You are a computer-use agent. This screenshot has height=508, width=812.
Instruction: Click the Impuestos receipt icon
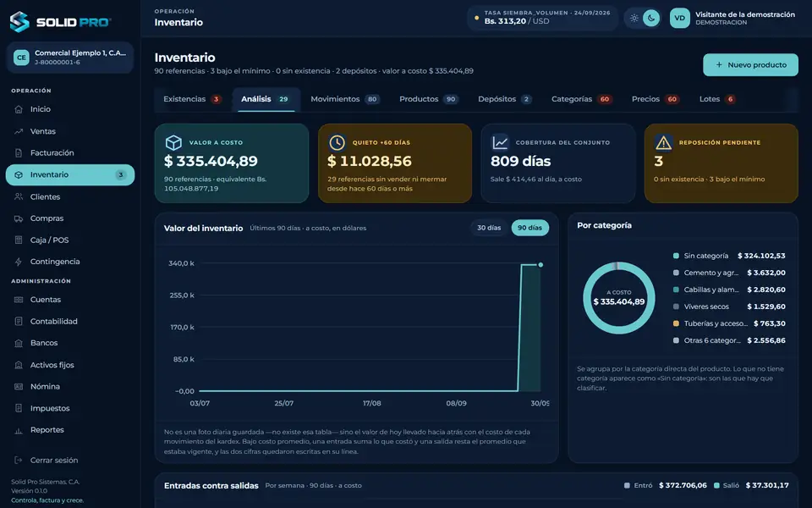coord(19,408)
